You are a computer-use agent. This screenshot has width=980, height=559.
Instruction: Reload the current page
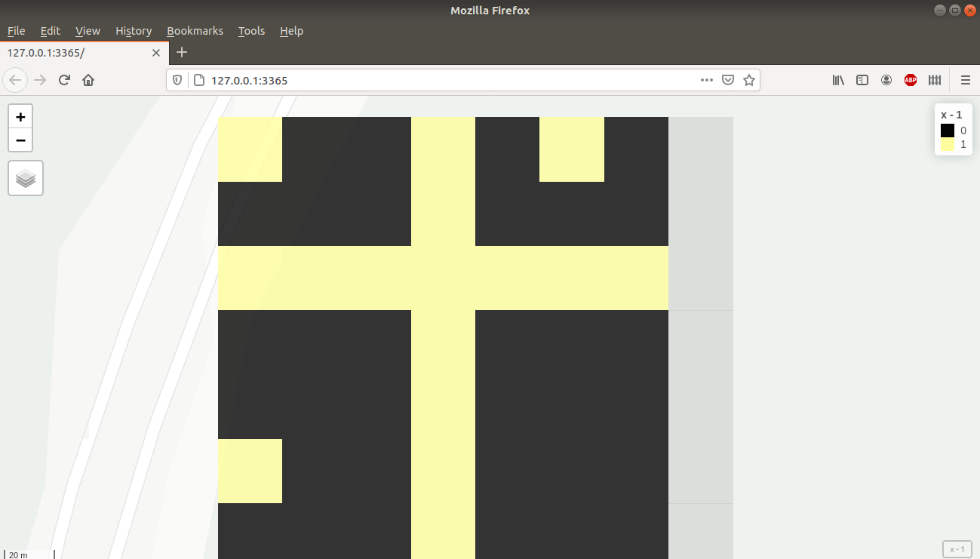(63, 79)
